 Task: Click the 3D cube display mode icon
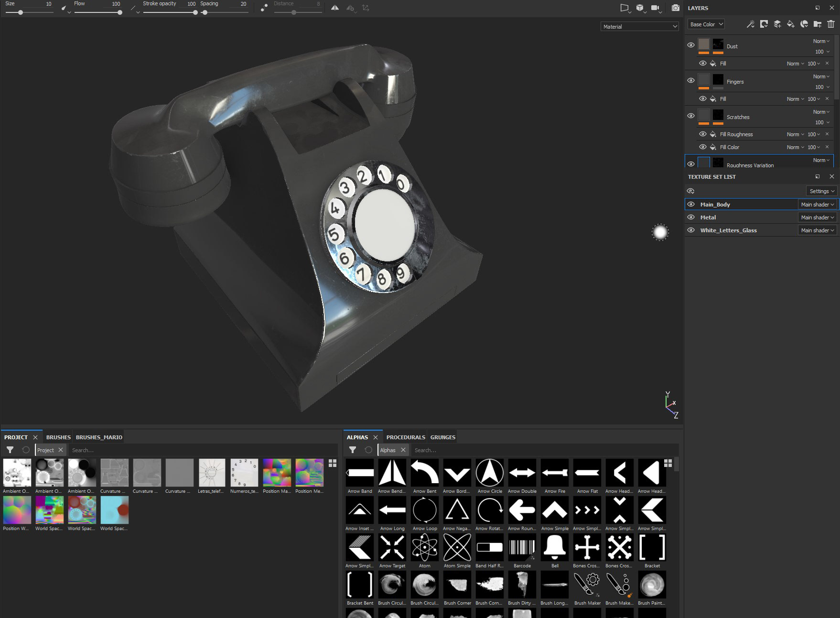640,8
